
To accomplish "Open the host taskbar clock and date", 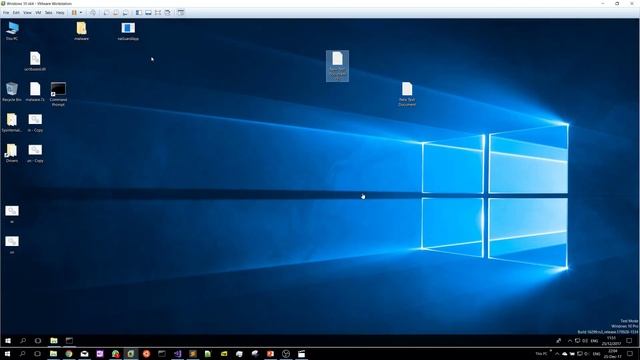I will point(613,354).
